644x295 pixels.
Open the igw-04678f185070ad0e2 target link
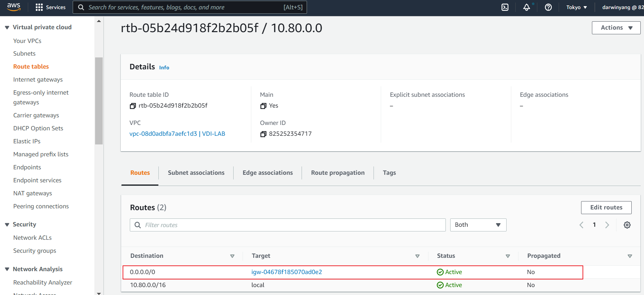286,272
